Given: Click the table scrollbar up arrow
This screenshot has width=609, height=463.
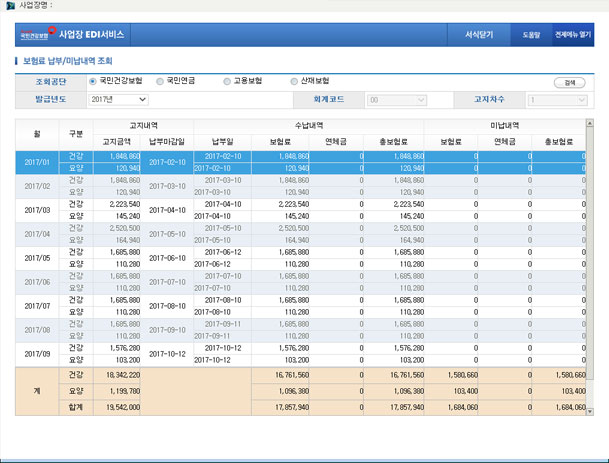Looking at the screenshot, I should (x=590, y=123).
